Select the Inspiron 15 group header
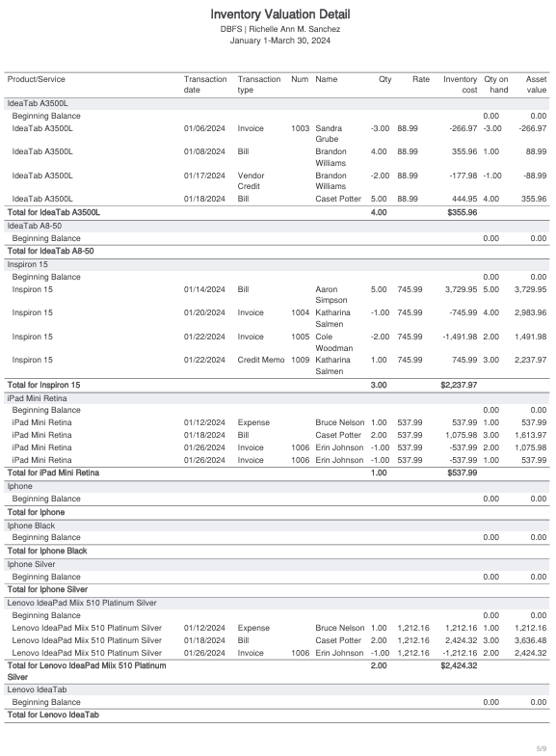Screen dimensions: 556x756 coord(278,264)
